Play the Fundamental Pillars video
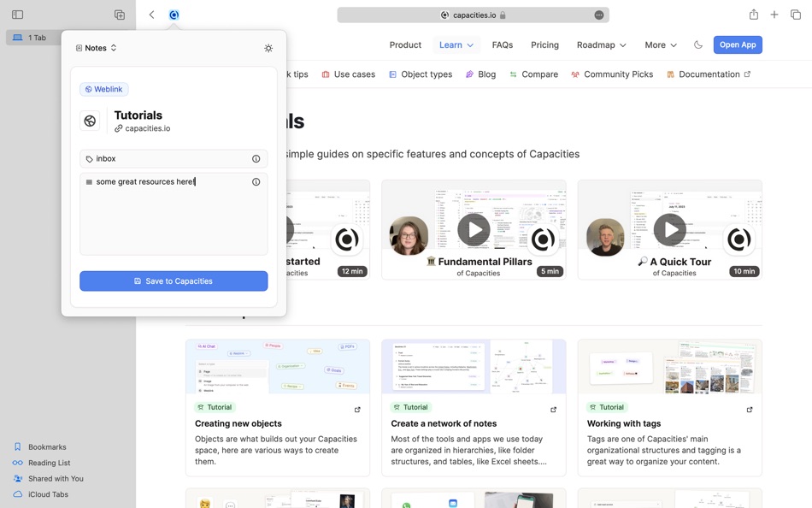812x508 pixels. point(474,230)
